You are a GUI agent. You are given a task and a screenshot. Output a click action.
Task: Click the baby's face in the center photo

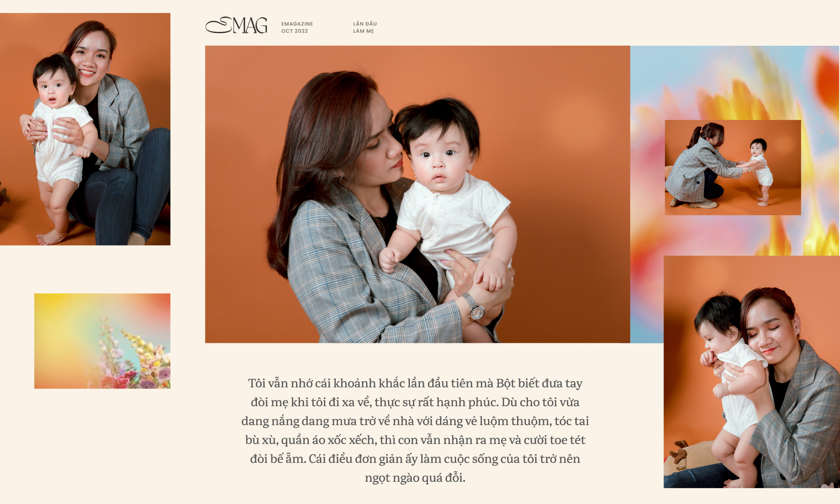[x=438, y=159]
